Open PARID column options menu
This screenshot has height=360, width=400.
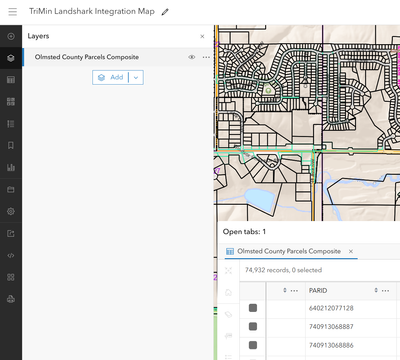(x=385, y=291)
